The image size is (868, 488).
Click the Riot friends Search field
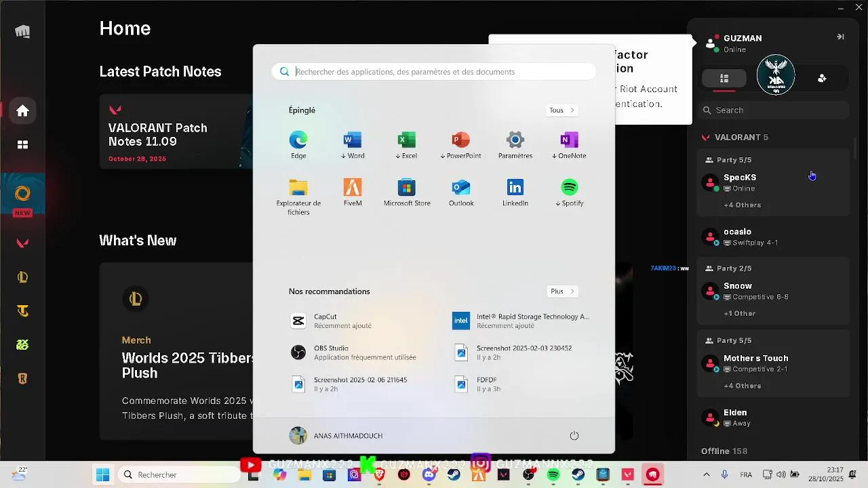(x=774, y=110)
